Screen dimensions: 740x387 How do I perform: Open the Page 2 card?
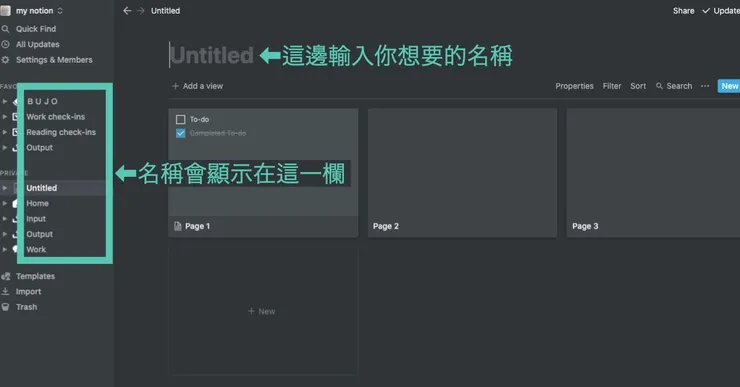click(462, 173)
